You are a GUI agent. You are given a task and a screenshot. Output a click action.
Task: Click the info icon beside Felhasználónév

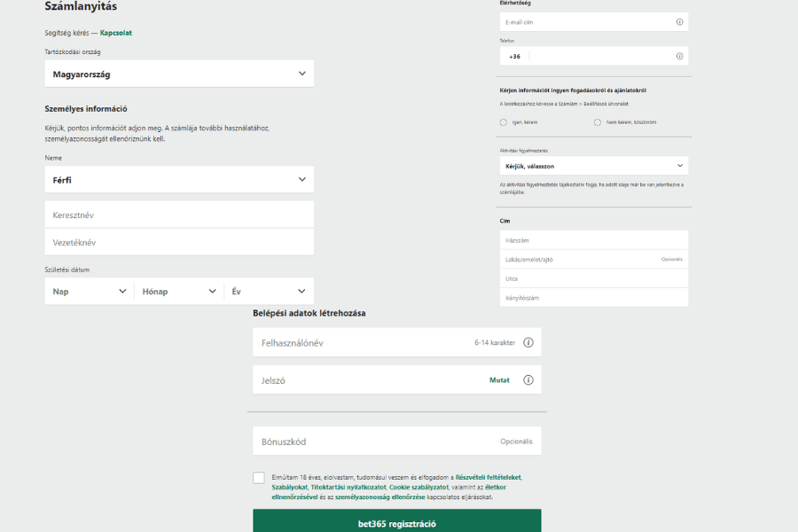point(528,342)
